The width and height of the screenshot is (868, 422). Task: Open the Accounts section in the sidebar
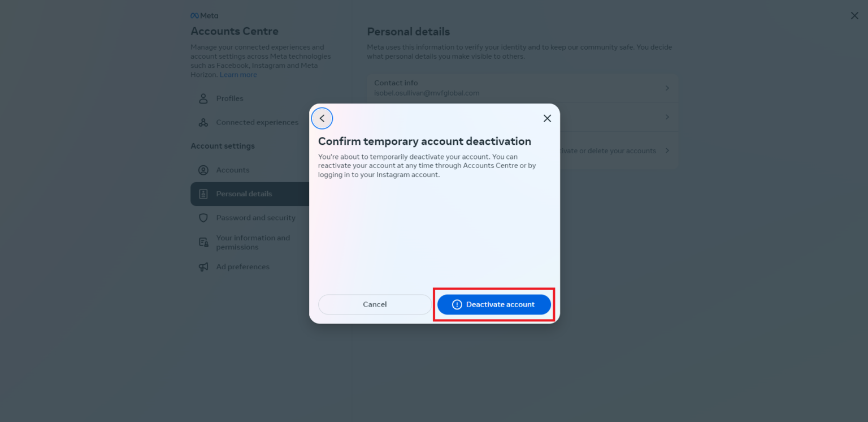coord(233,170)
